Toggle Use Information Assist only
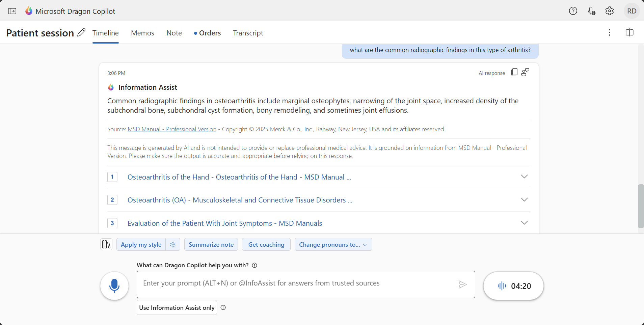The width and height of the screenshot is (644, 325). pyautogui.click(x=177, y=307)
